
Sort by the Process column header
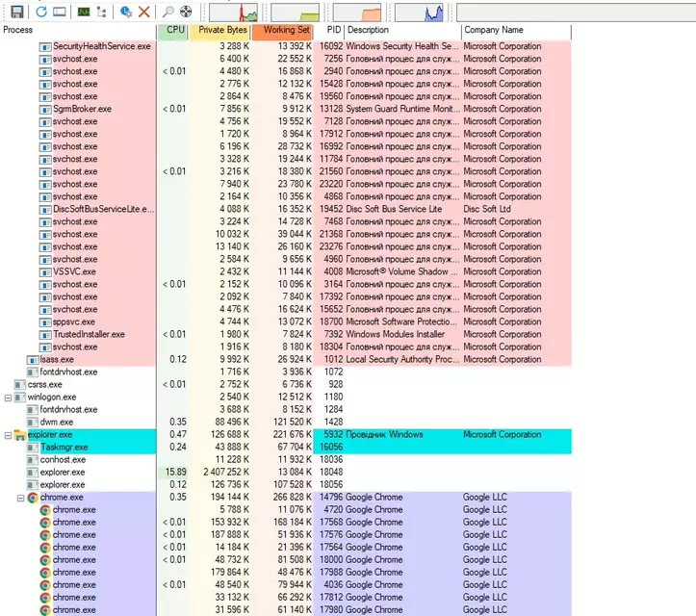[x=78, y=30]
